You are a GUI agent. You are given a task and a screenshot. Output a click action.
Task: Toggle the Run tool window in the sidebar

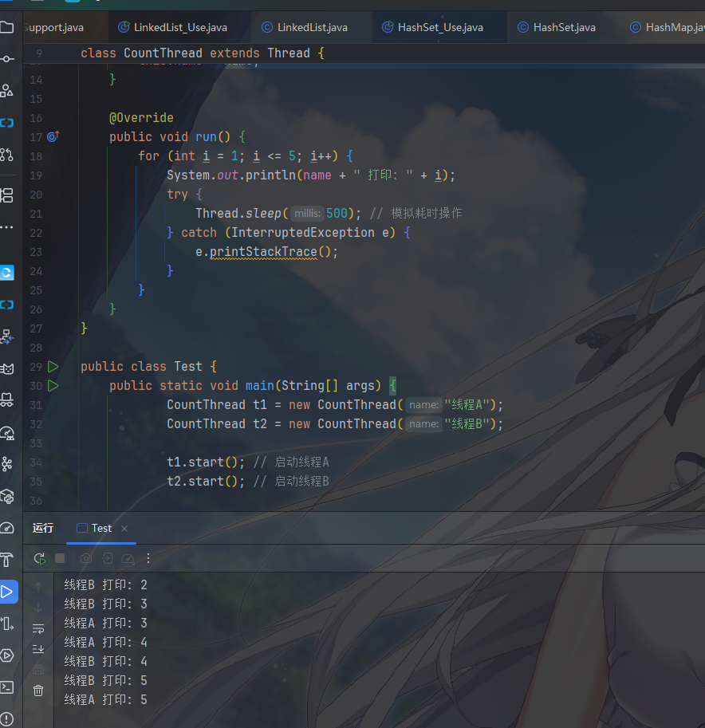pos(7,592)
